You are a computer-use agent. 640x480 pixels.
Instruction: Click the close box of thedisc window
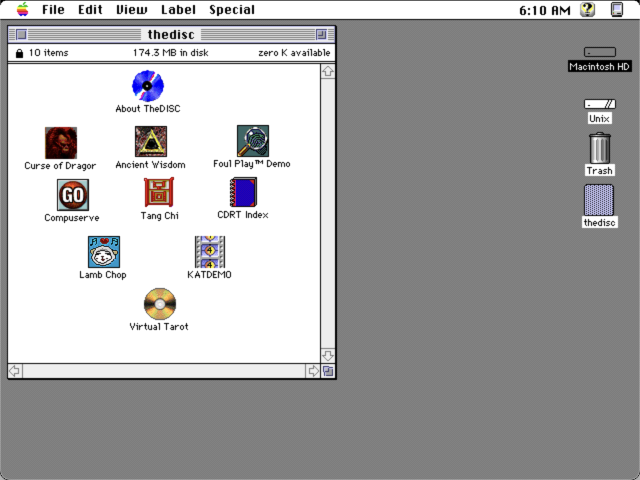tap(21, 34)
